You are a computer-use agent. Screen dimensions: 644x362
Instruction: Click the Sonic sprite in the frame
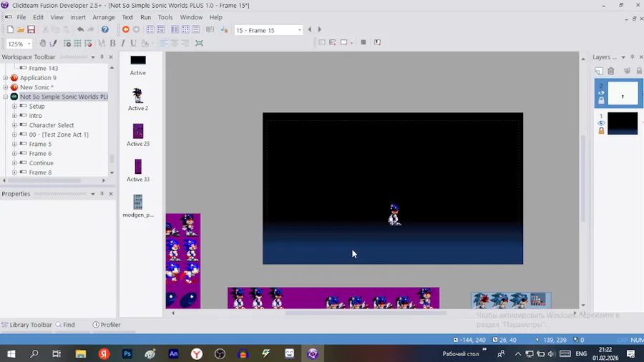point(395,214)
